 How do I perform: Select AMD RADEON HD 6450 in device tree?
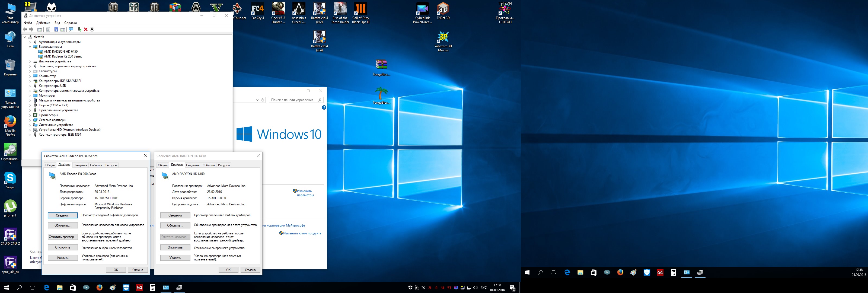click(x=61, y=52)
